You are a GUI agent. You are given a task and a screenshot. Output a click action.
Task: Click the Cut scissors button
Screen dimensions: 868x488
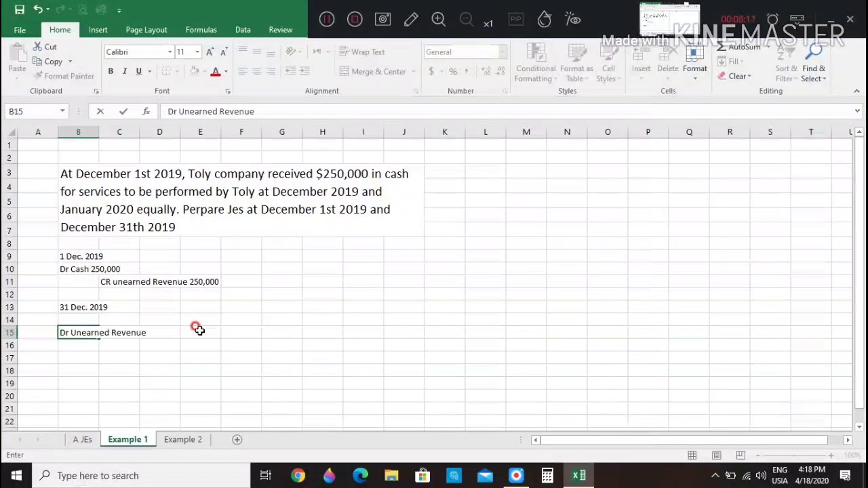pos(45,47)
